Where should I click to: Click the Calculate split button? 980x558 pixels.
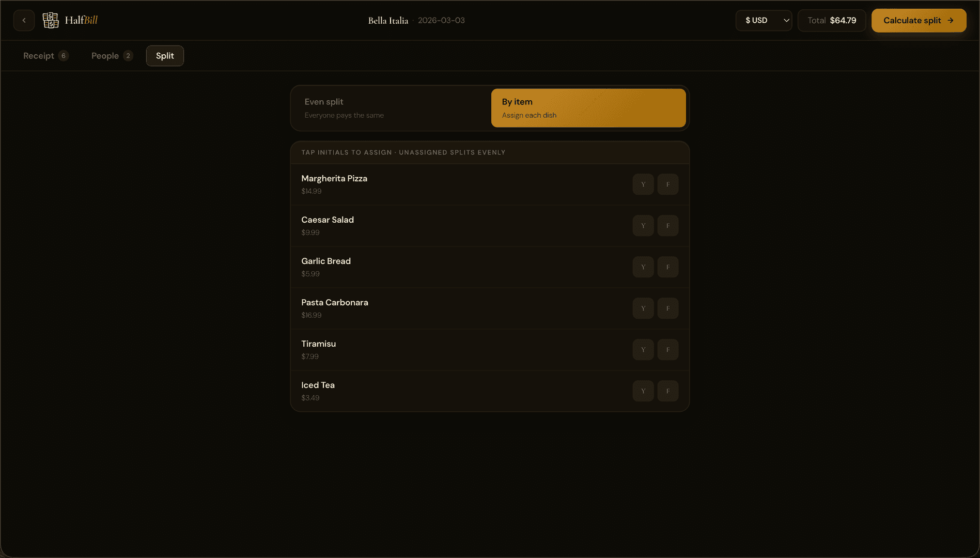pyautogui.click(x=918, y=21)
